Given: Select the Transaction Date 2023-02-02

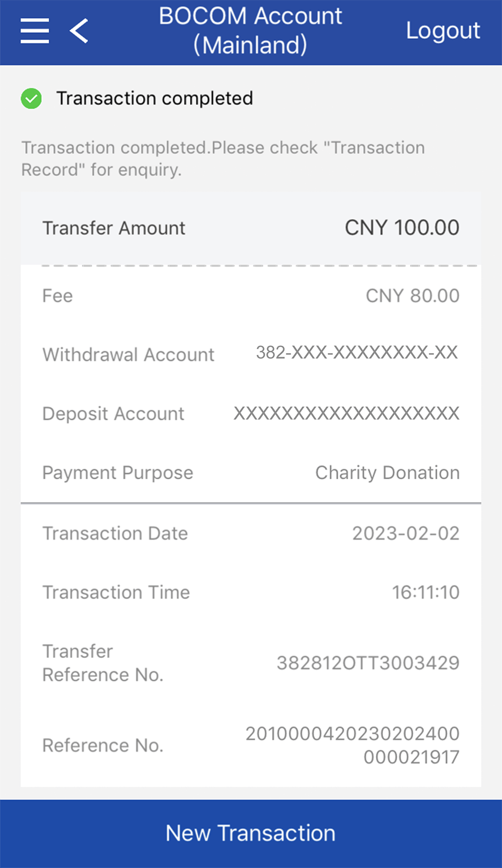Looking at the screenshot, I should click(x=406, y=533).
